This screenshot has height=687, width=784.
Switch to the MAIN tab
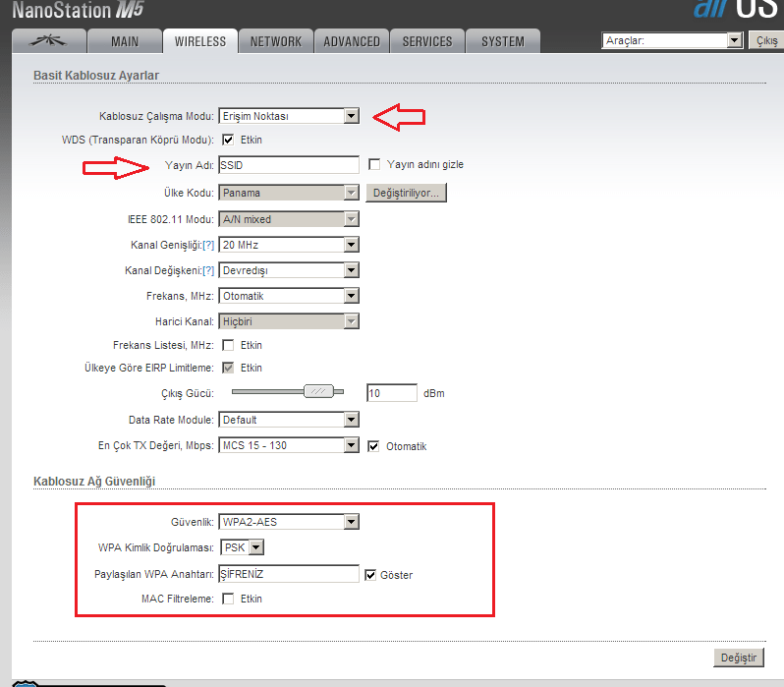coord(125,41)
